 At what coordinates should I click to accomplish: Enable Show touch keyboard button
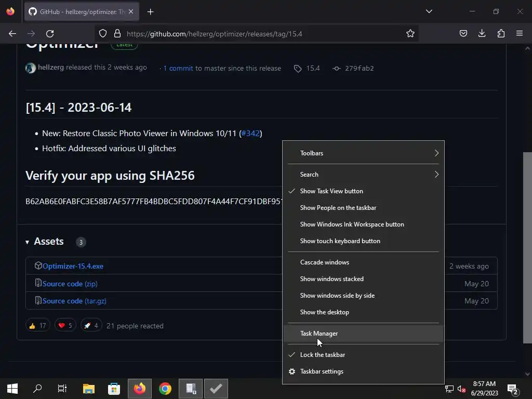[x=363, y=241]
